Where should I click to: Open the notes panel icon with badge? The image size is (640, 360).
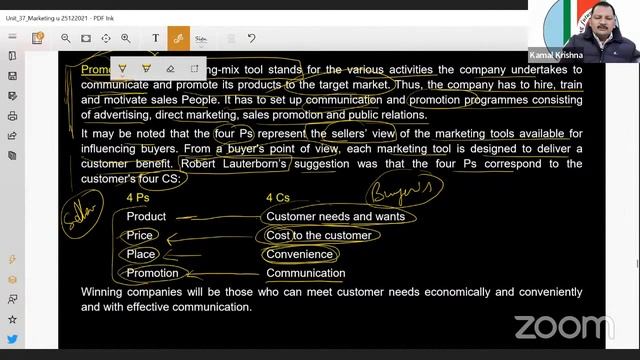coord(38,38)
